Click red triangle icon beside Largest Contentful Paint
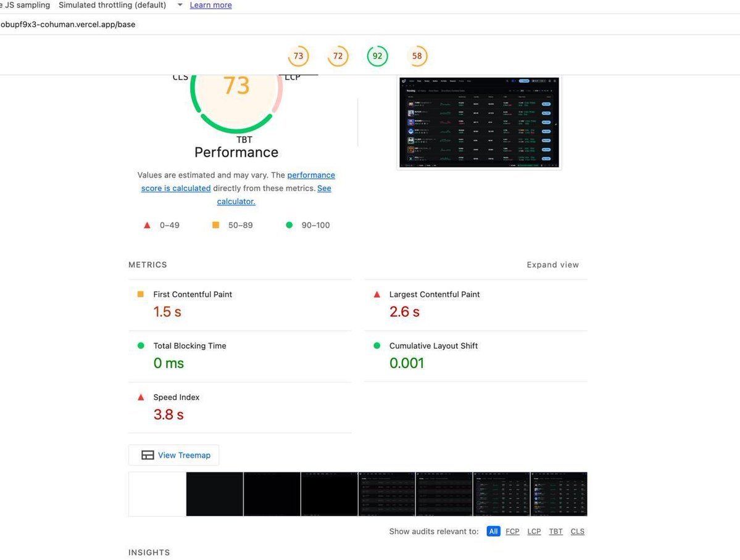The height and width of the screenshot is (560, 740). [x=376, y=294]
